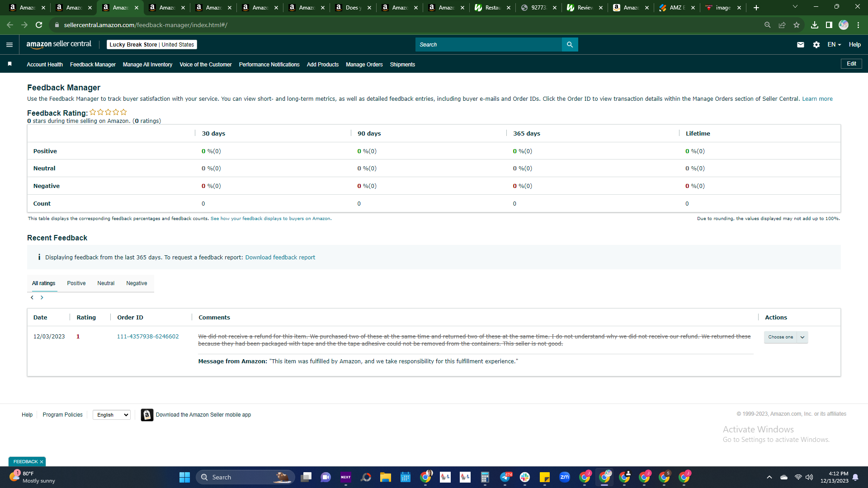Click the Amazon Seller Central logo

(59, 44)
